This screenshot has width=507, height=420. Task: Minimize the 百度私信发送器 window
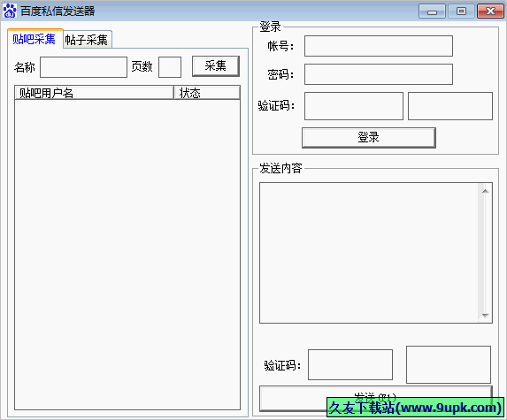(432, 11)
